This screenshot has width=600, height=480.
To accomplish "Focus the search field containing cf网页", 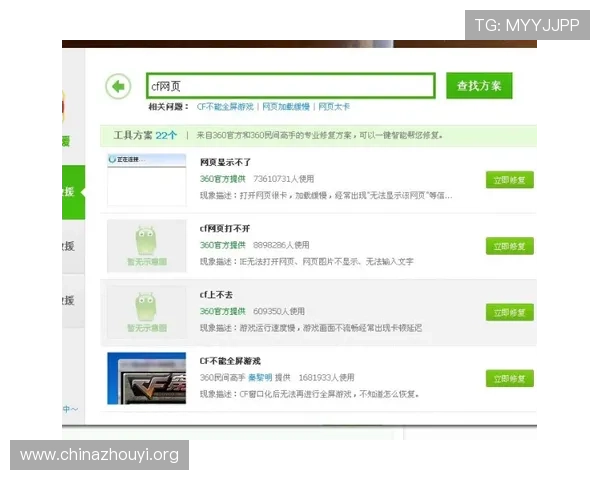I will click(291, 86).
